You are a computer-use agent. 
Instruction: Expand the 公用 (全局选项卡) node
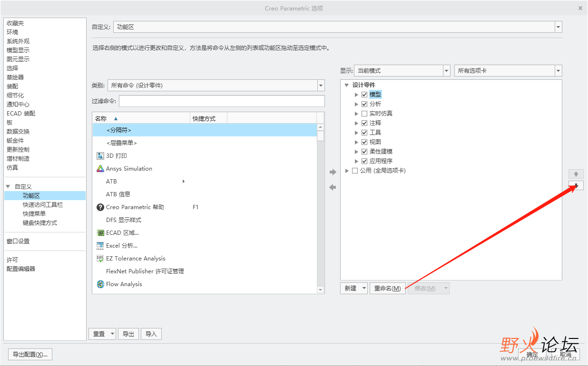tap(347, 171)
